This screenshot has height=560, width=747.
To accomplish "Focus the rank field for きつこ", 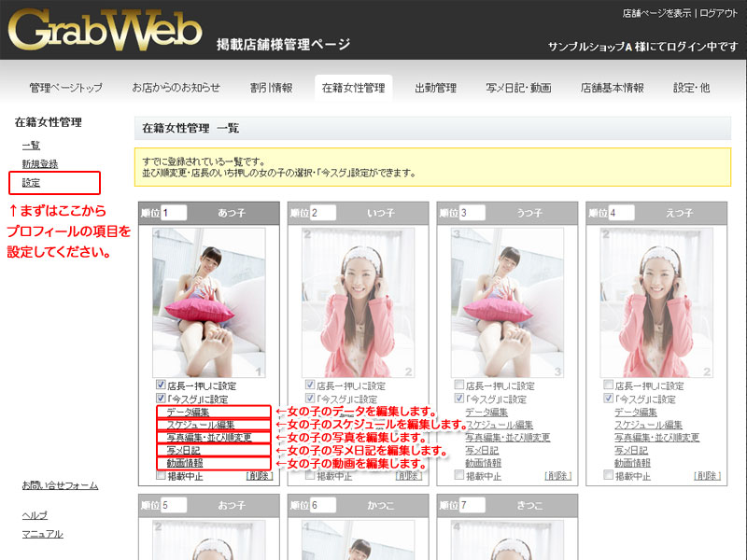I will coord(472,505).
